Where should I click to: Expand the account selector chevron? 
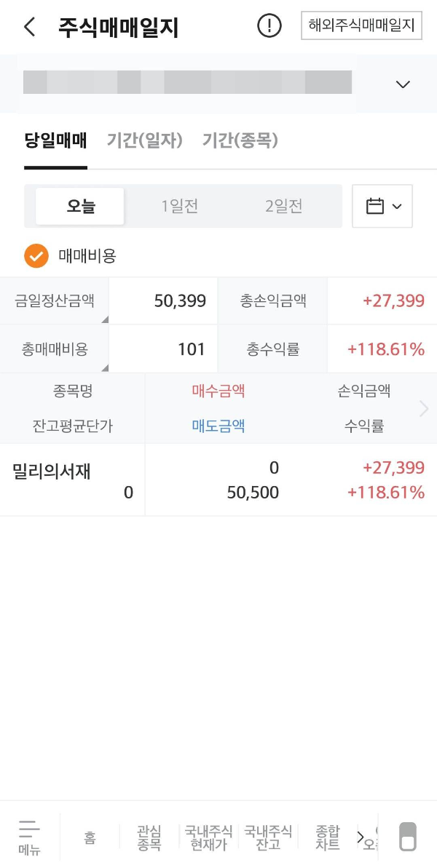point(402,84)
